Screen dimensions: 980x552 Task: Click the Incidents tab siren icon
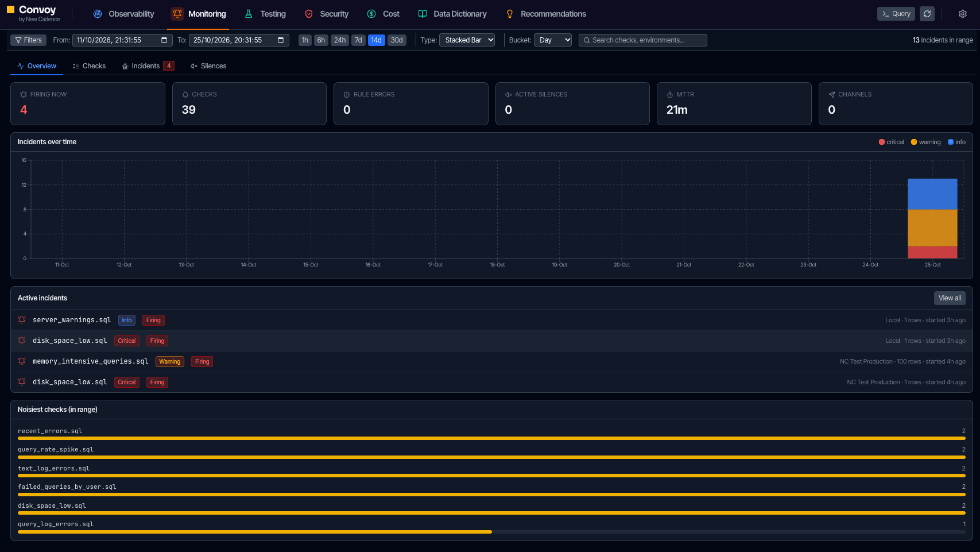(x=125, y=66)
